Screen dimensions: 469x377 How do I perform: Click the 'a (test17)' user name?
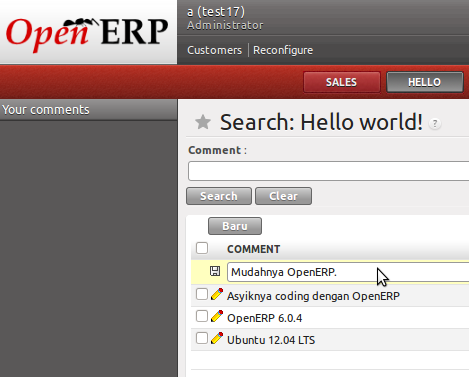tap(216, 12)
